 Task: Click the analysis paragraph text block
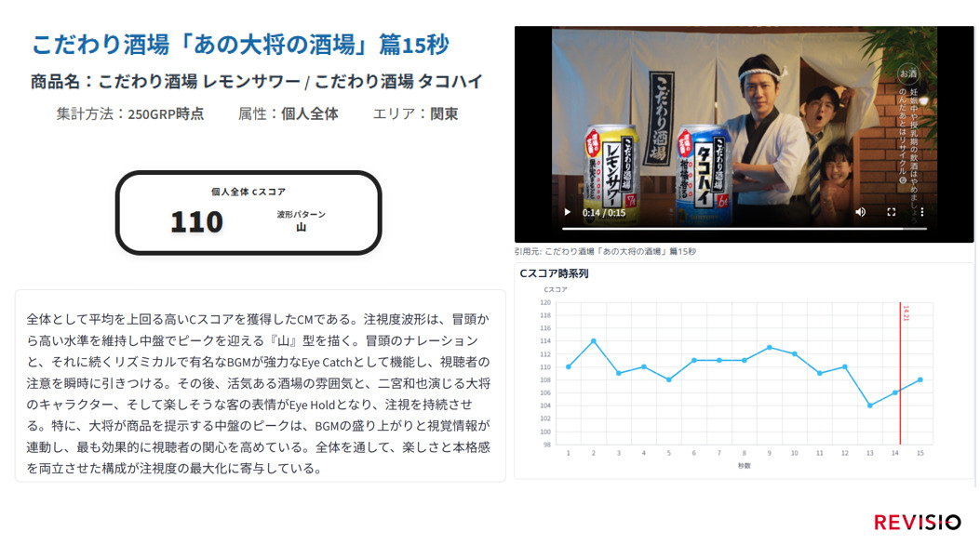[x=260, y=393]
